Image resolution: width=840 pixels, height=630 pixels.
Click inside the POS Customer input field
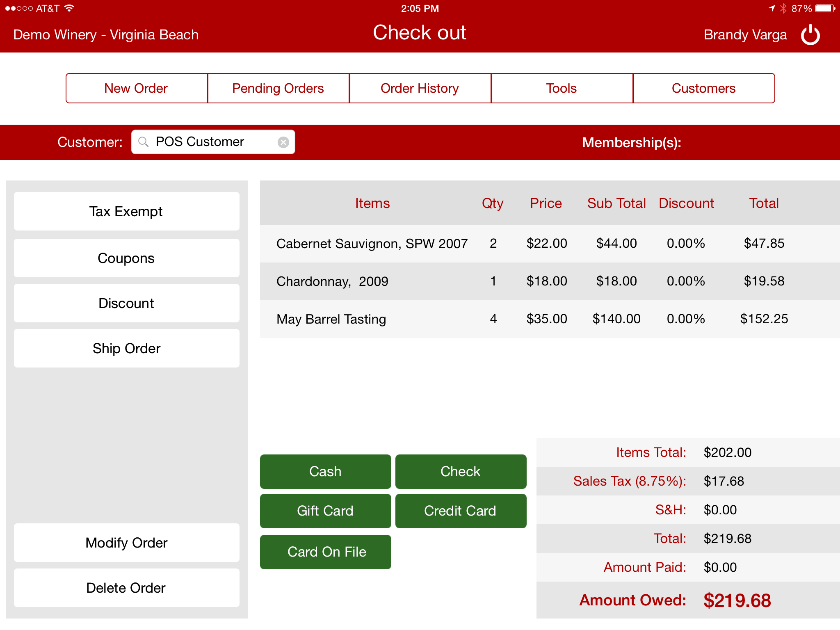pos(209,142)
